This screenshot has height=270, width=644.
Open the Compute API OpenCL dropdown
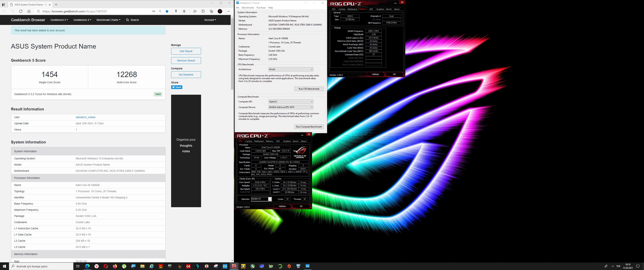[x=291, y=102]
